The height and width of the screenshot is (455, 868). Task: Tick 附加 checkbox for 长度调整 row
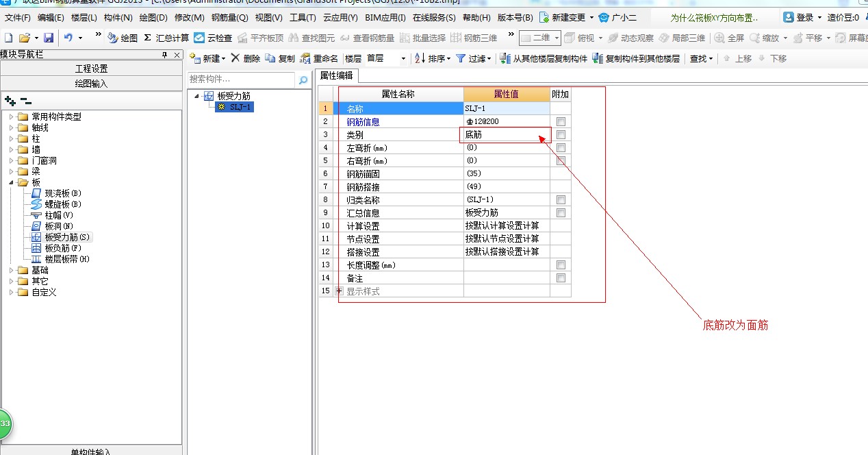(561, 265)
